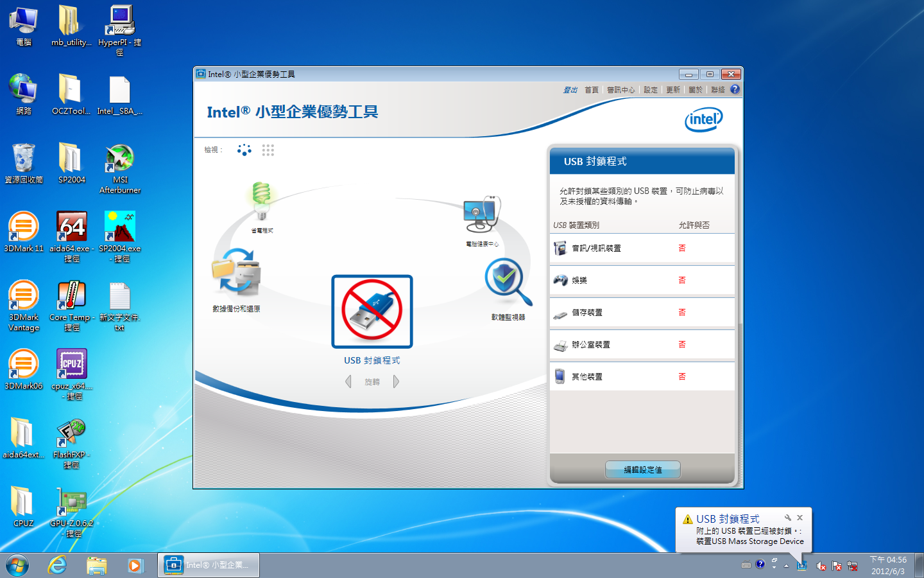Open the 設定 settings menu item

point(651,90)
